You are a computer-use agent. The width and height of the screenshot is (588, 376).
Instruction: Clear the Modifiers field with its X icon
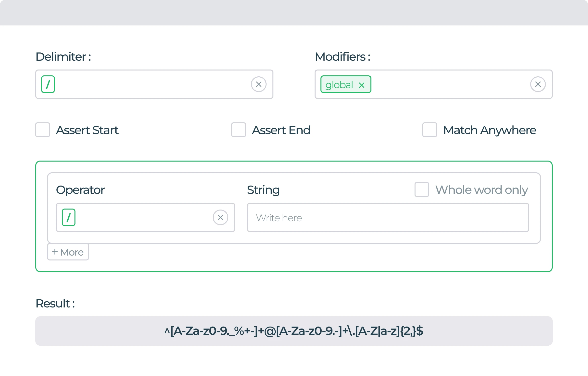pyautogui.click(x=538, y=84)
